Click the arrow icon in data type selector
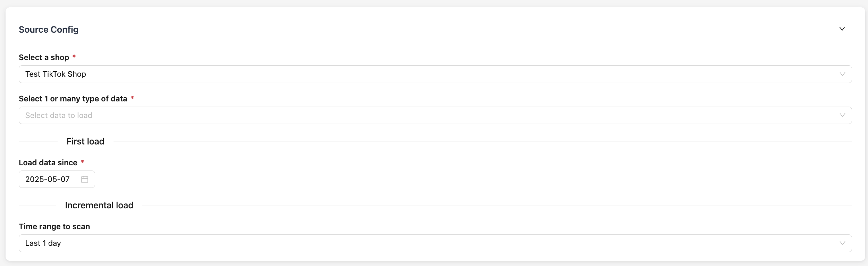 click(842, 115)
